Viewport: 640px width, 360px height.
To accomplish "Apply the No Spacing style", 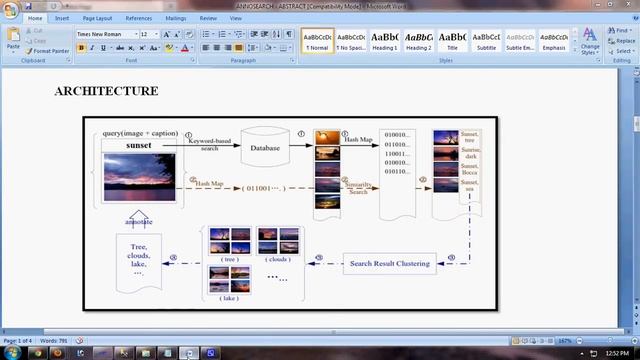I will pos(351,41).
